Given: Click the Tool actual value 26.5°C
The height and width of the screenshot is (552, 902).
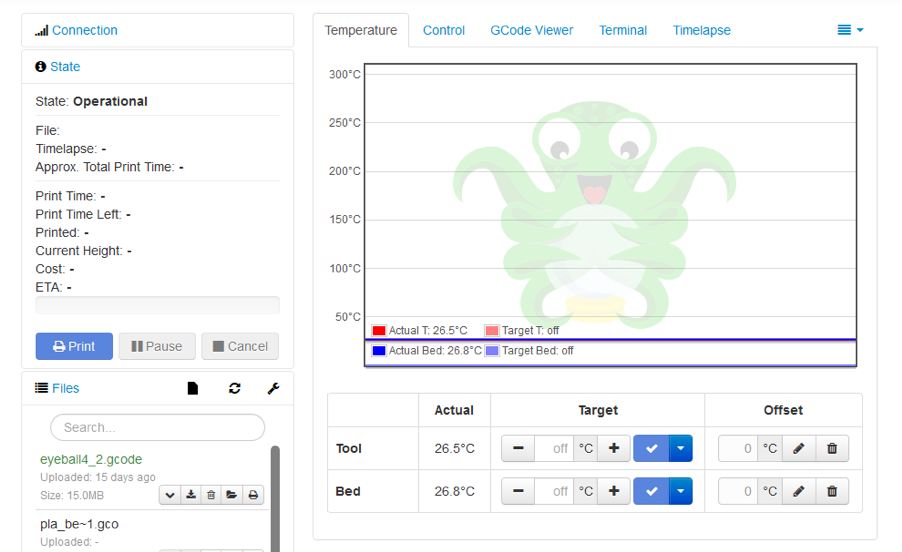Looking at the screenshot, I should click(454, 448).
